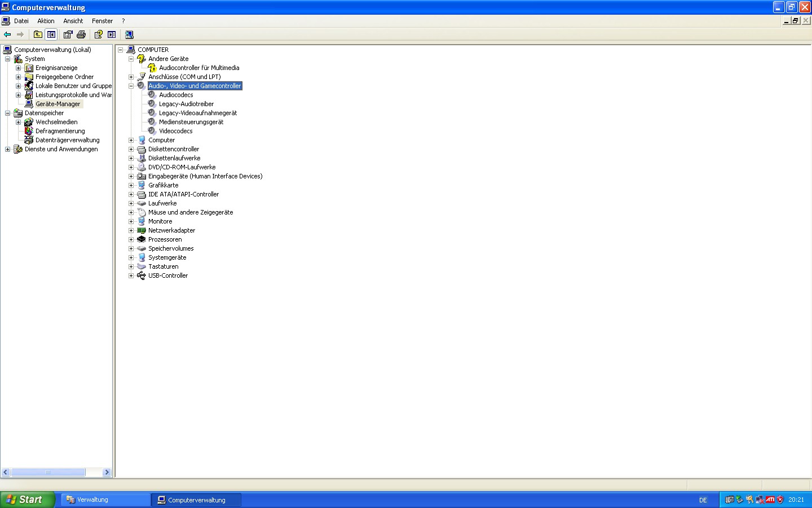Click the left-pane horizontal scrollbar thumb

48,472
